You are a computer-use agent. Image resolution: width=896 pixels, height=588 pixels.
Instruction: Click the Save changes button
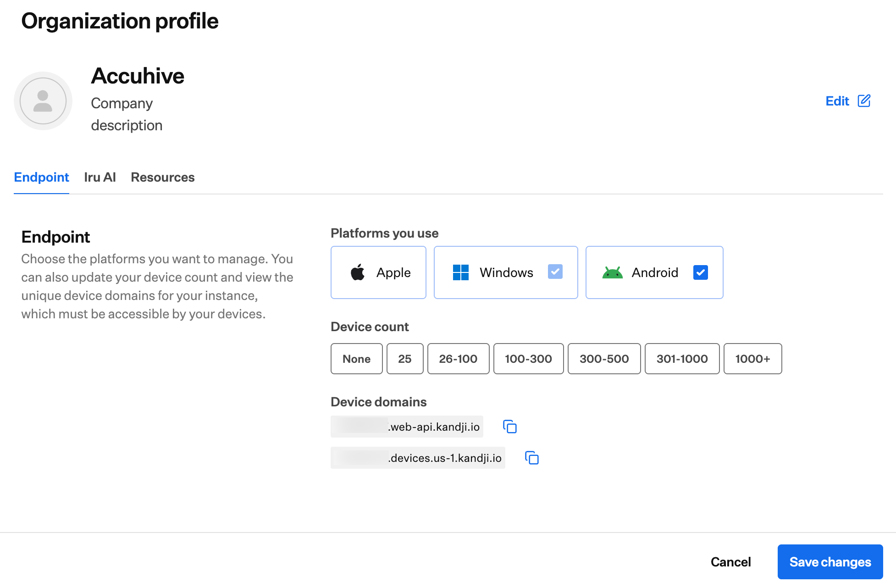[x=830, y=561]
